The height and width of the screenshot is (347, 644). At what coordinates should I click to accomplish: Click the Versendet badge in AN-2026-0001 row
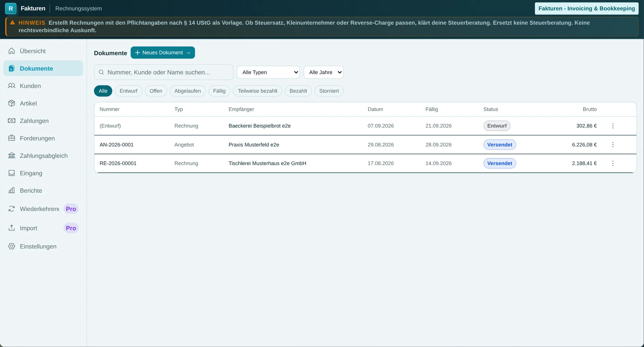[x=500, y=145]
